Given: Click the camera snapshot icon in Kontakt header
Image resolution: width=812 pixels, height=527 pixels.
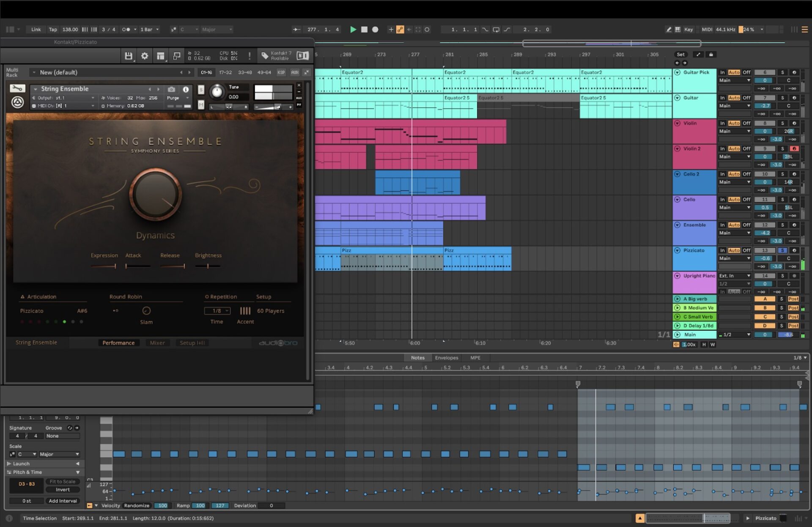Looking at the screenshot, I should coord(171,89).
